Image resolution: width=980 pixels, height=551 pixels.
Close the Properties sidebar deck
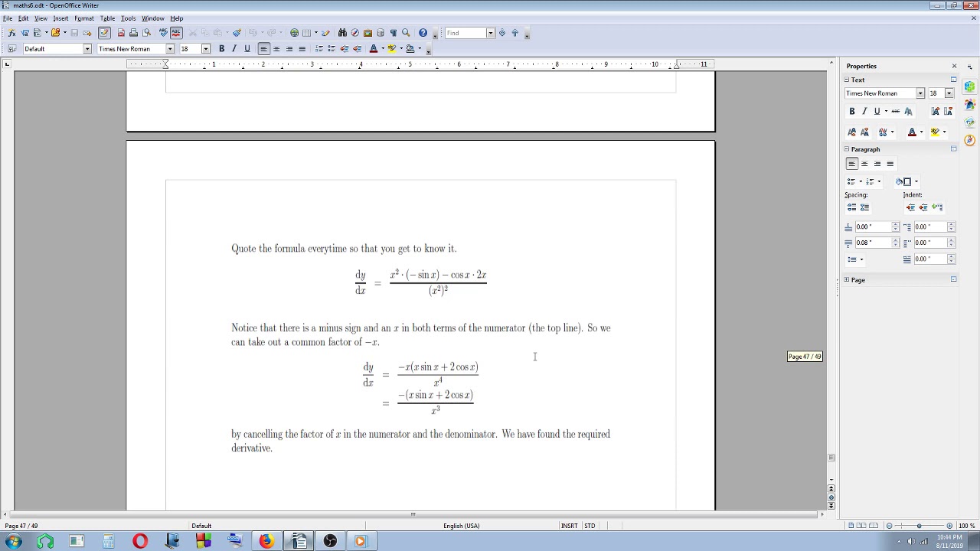point(954,66)
